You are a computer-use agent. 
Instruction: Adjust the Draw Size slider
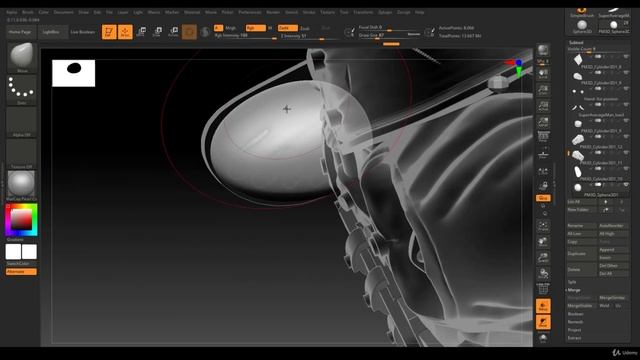point(389,36)
